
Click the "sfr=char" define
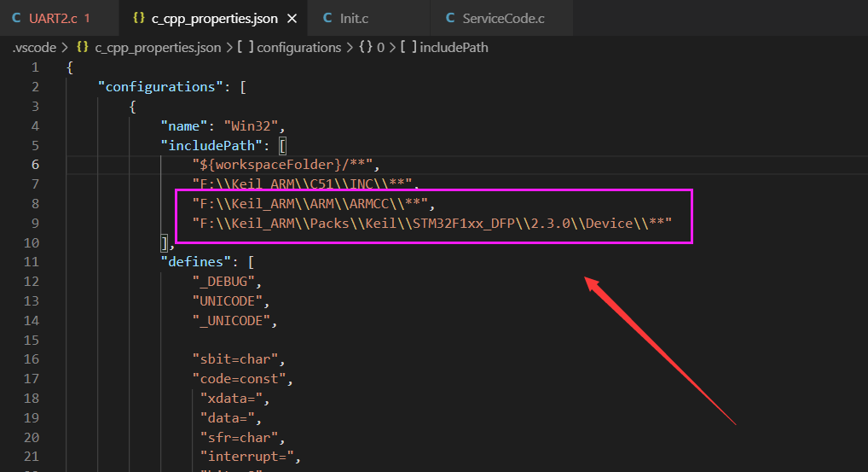click(x=239, y=438)
